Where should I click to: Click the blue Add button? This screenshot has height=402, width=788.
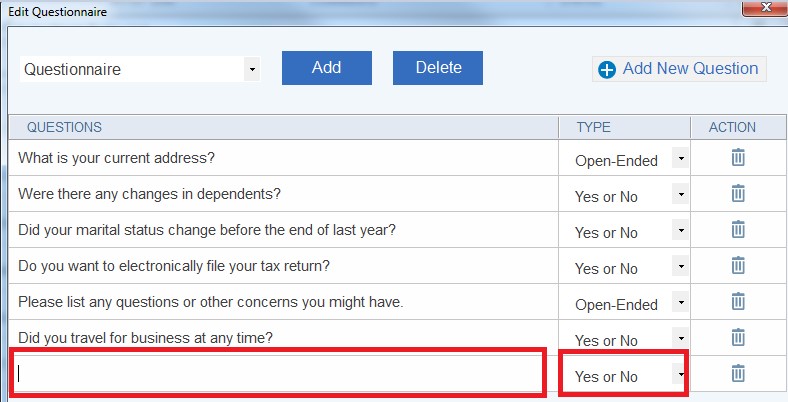tap(327, 68)
